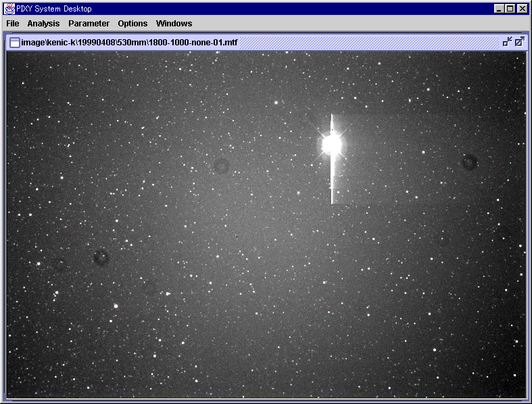532x404 pixels.
Task: Maximize the 1800-1000-none-01.mtf image frame
Action: click(520, 42)
